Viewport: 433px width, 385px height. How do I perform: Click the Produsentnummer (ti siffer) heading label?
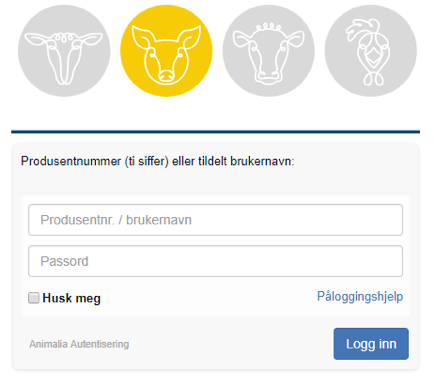(158, 161)
